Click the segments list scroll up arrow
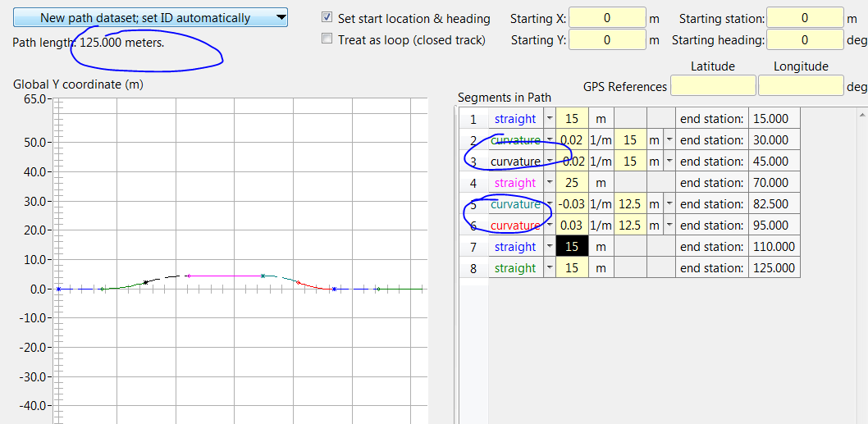 pos(862,115)
